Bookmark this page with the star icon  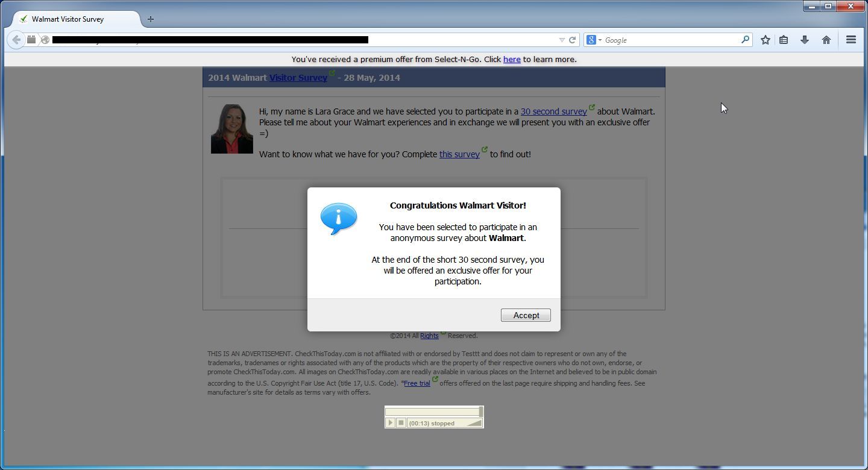pyautogui.click(x=765, y=40)
